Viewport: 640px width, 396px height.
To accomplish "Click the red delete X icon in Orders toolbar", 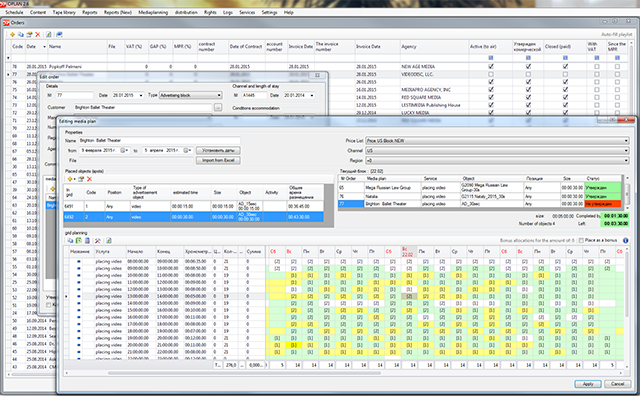I will (x=38, y=35).
